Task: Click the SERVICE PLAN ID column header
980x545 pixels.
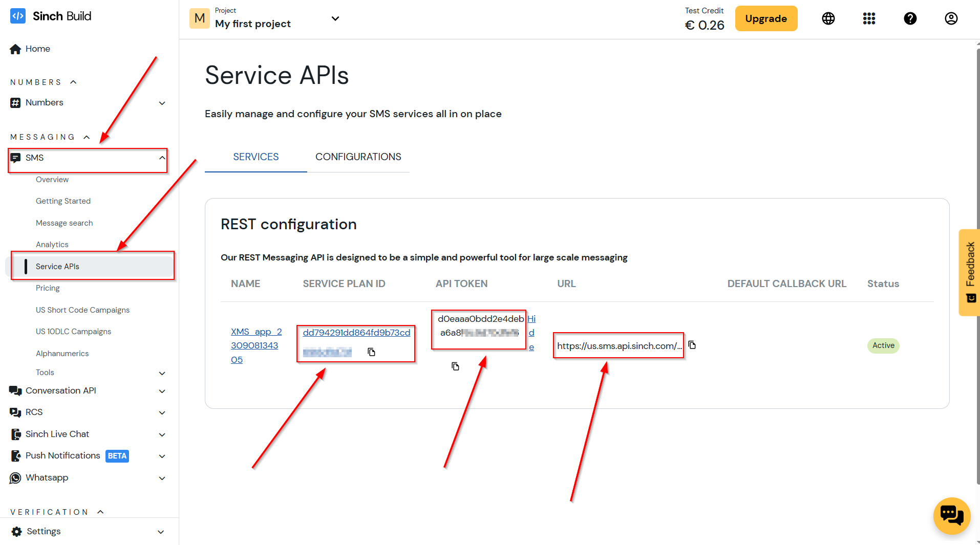Action: coord(344,284)
